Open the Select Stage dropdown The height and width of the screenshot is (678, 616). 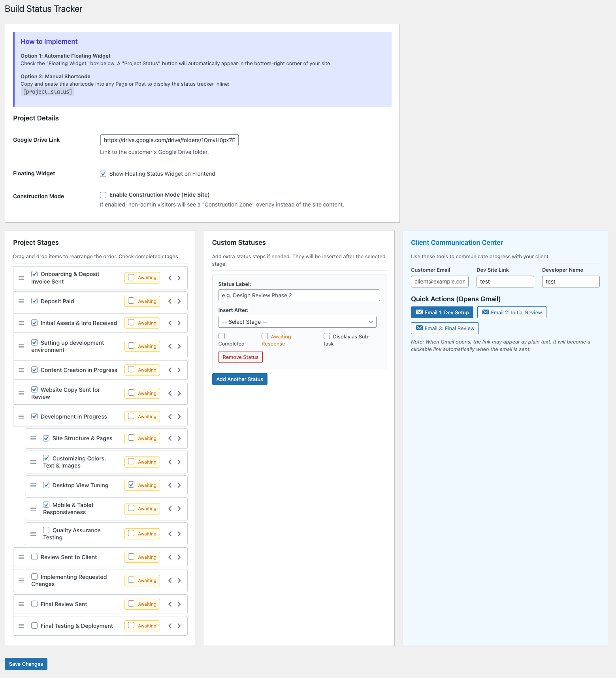[x=297, y=322]
